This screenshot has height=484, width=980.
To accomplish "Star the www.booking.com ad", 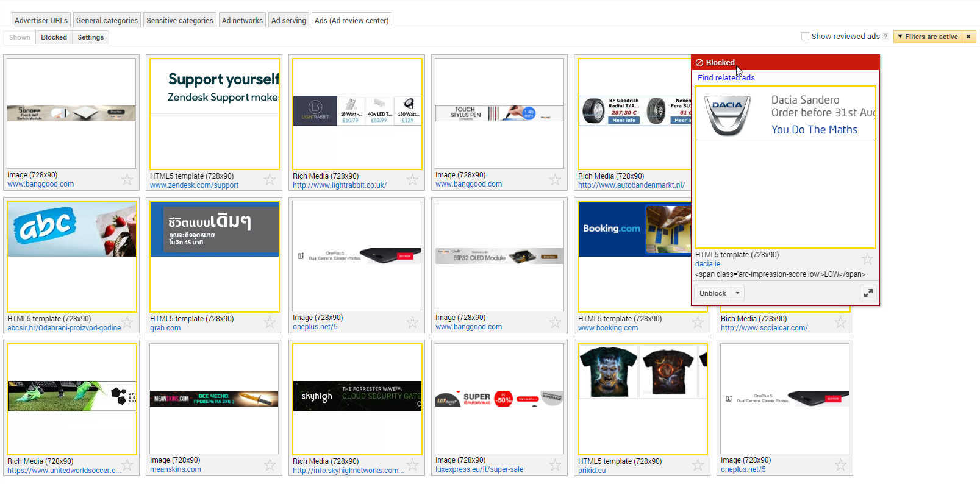I will (698, 322).
